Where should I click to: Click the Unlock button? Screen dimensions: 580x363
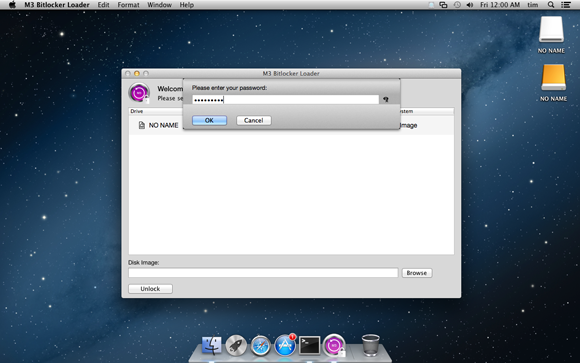(x=150, y=289)
